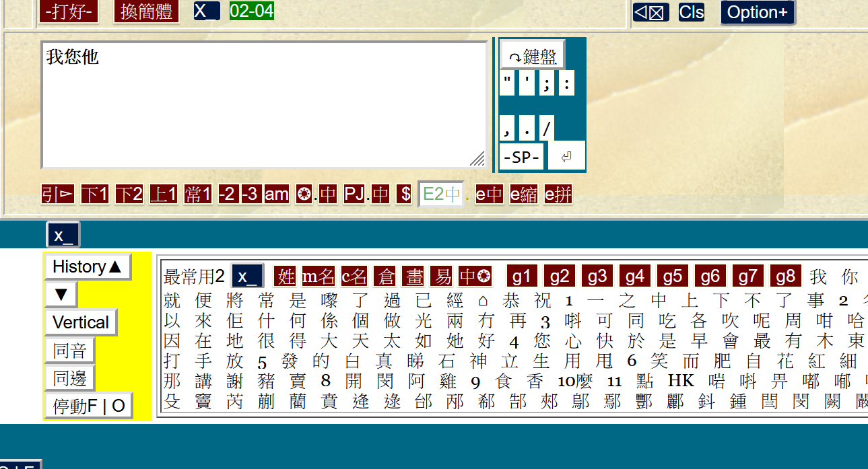
Task: Collapse History with the up arrow
Action: [x=88, y=266]
